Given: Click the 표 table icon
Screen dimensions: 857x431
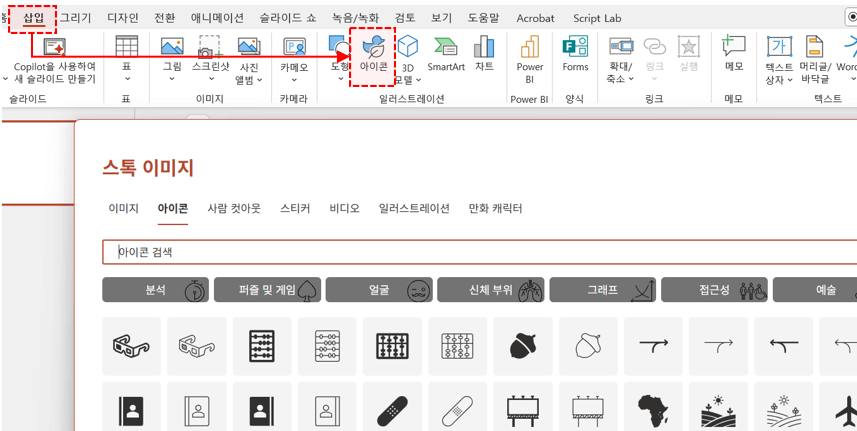Looking at the screenshot, I should tap(127, 46).
